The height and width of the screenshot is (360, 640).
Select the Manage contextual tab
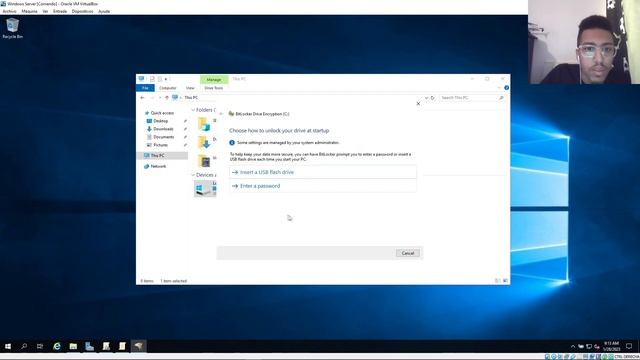214,80
